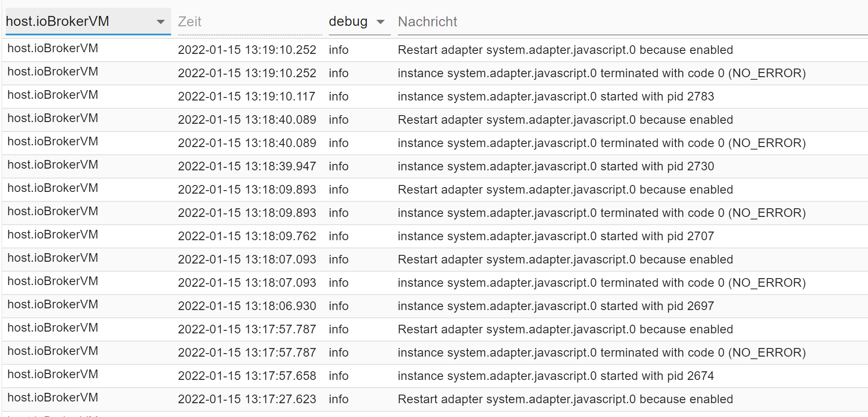Viewport: 868px width, 417px height.
Task: Click the Restart adapter message at 13:18:07.093
Action: coord(565,260)
